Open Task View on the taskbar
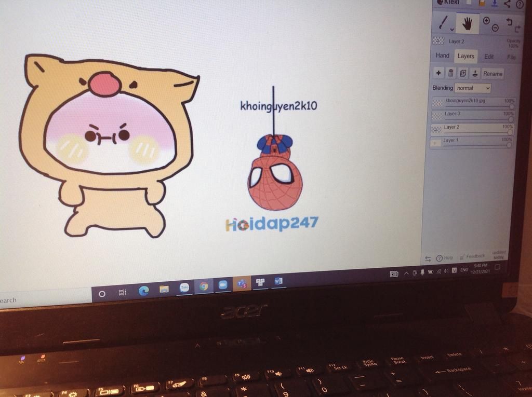Image resolution: width=532 pixels, height=397 pixels. point(122,292)
